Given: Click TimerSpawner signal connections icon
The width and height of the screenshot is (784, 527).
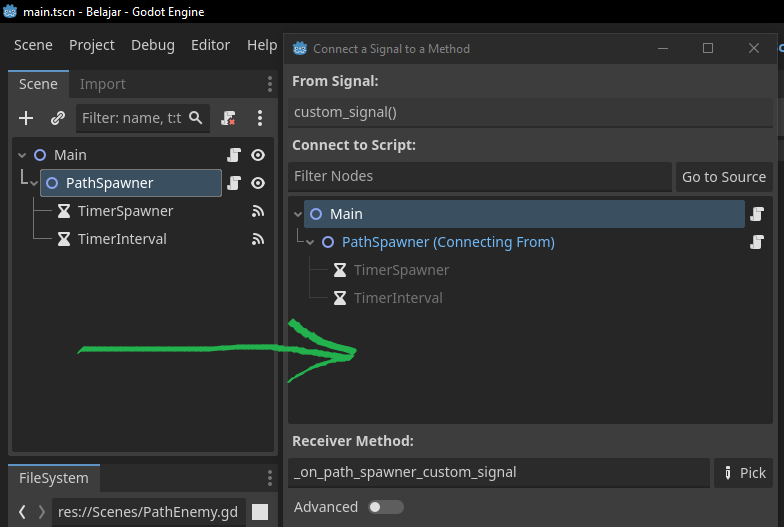Looking at the screenshot, I should coord(258,211).
